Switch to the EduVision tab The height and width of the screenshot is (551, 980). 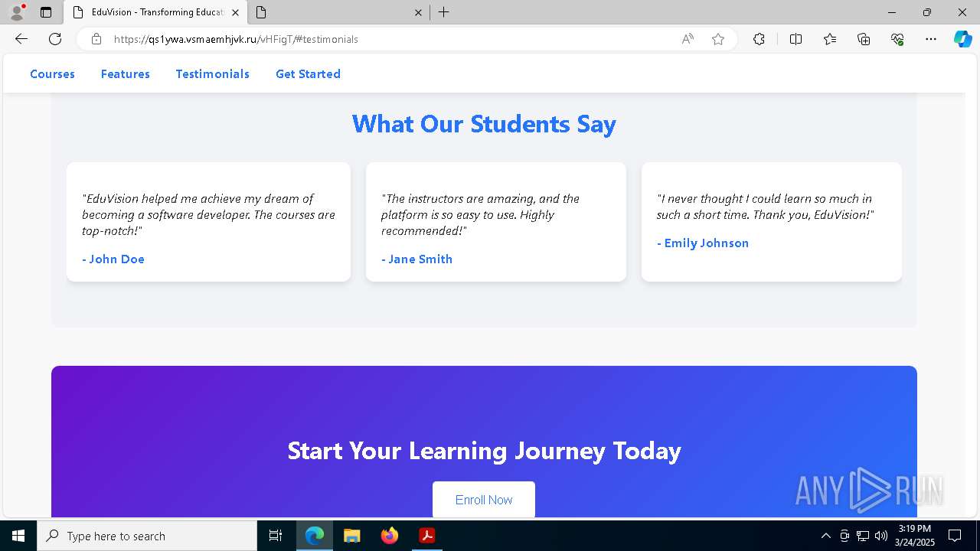pyautogui.click(x=155, y=12)
